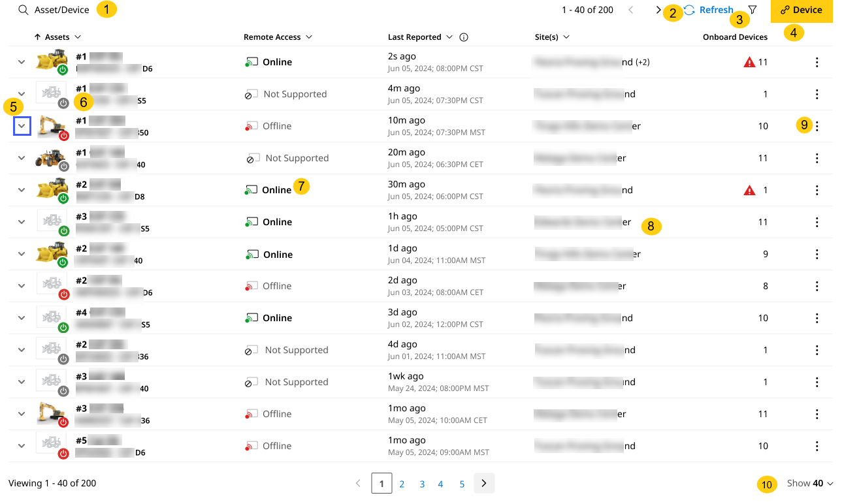Screen dimensions: 842x504
Task: Click Online remote access icon in first row
Action: coord(251,63)
